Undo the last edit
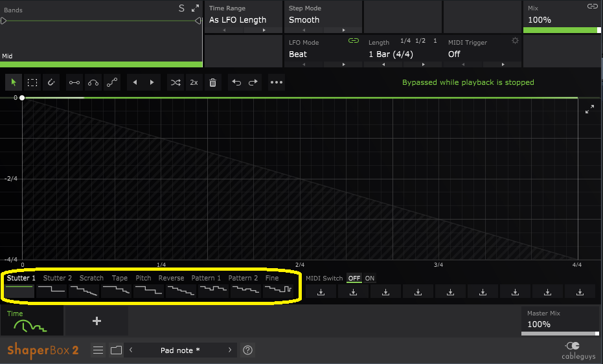The image size is (603, 364). tap(236, 82)
